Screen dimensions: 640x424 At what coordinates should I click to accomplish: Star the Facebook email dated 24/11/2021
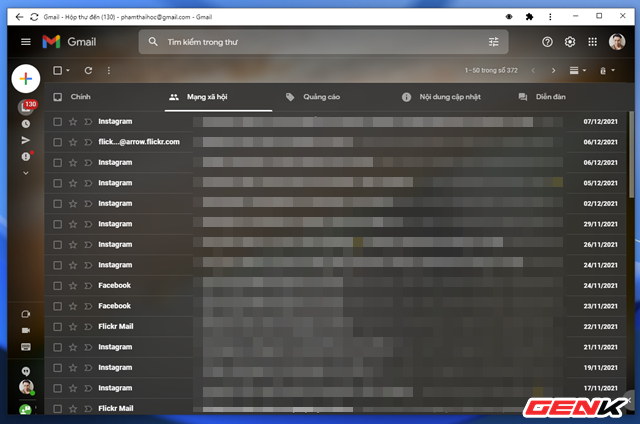point(73,286)
